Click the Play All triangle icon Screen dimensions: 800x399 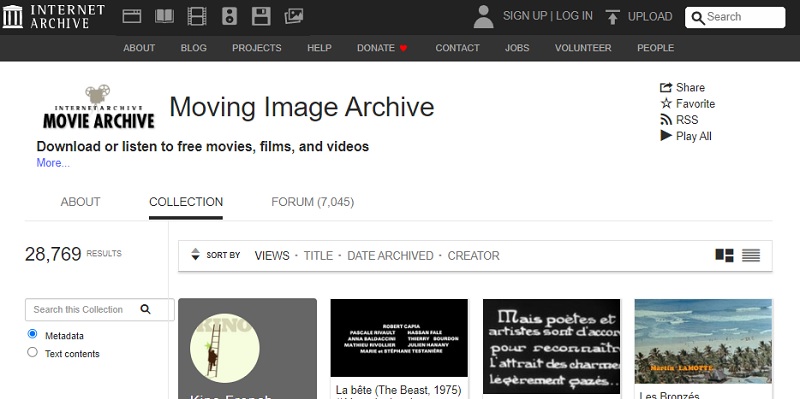click(666, 136)
